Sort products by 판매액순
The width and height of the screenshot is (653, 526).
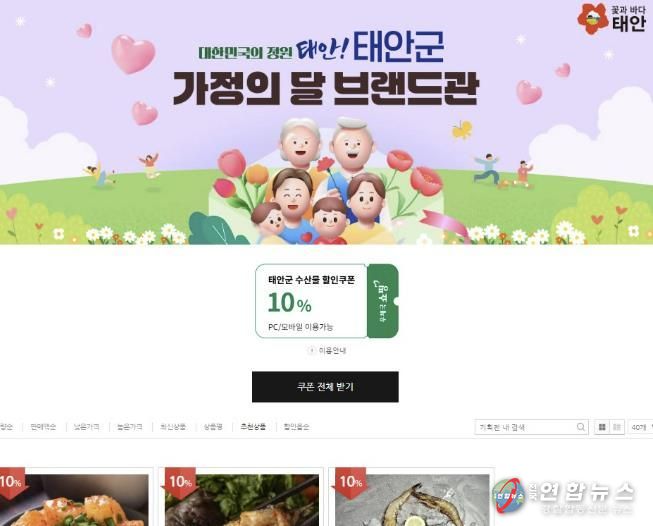point(43,427)
